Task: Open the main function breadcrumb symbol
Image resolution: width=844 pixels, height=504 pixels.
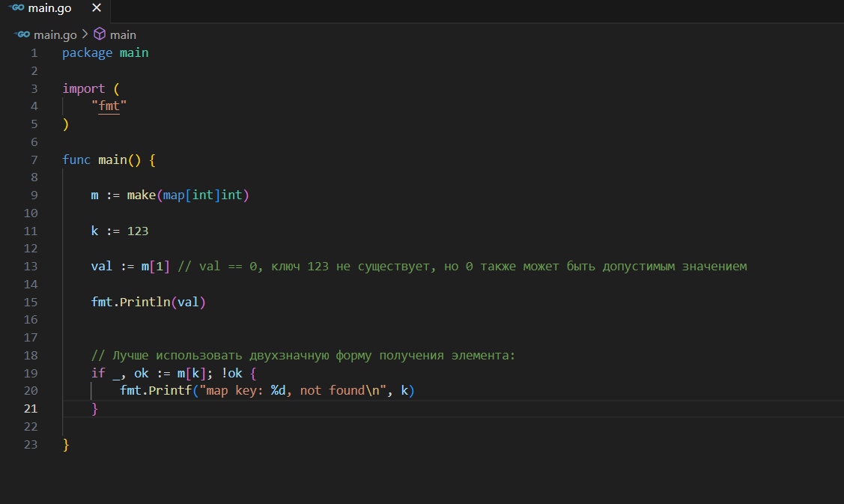Action: [x=123, y=34]
